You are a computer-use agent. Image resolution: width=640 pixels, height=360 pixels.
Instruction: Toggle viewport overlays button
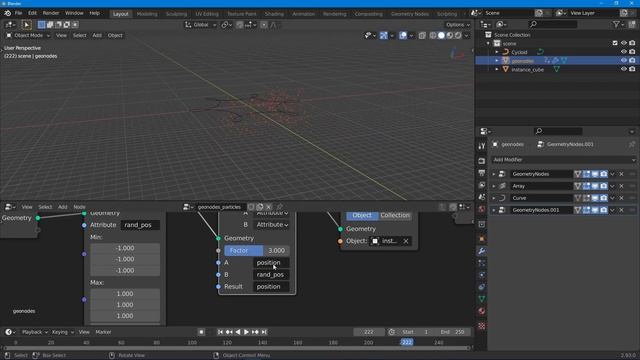tap(403, 36)
